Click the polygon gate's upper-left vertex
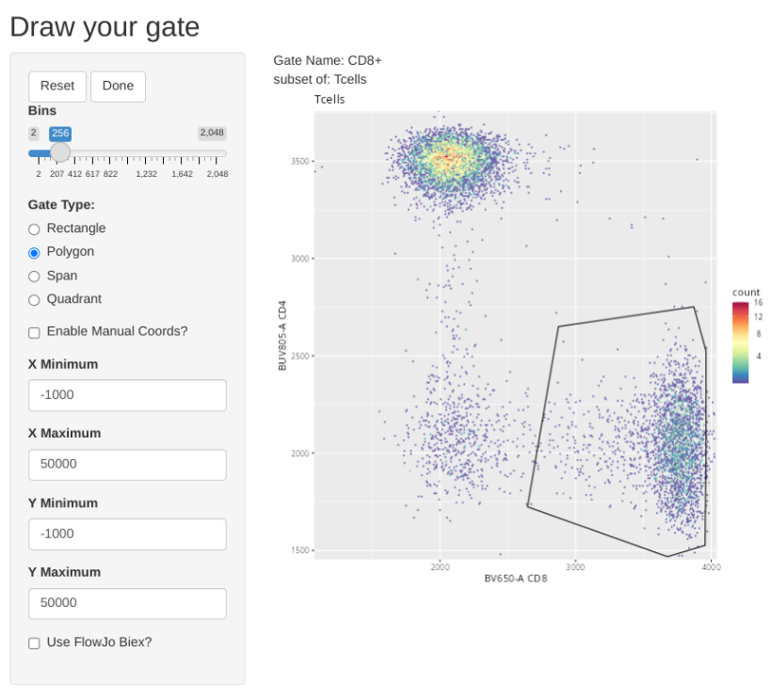 558,327
